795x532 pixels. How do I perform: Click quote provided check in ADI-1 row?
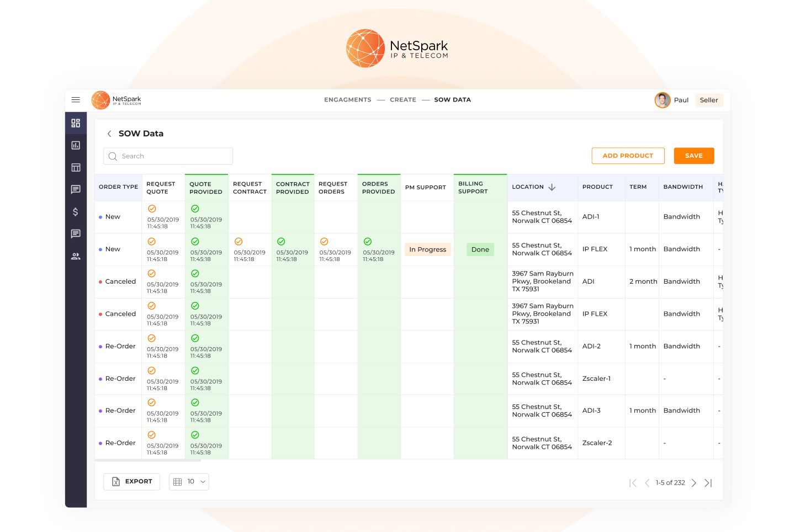[x=195, y=209]
